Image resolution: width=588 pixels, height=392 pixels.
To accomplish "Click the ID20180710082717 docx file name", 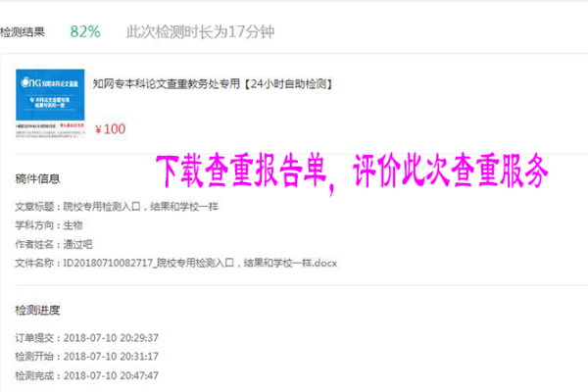I will pos(200,263).
